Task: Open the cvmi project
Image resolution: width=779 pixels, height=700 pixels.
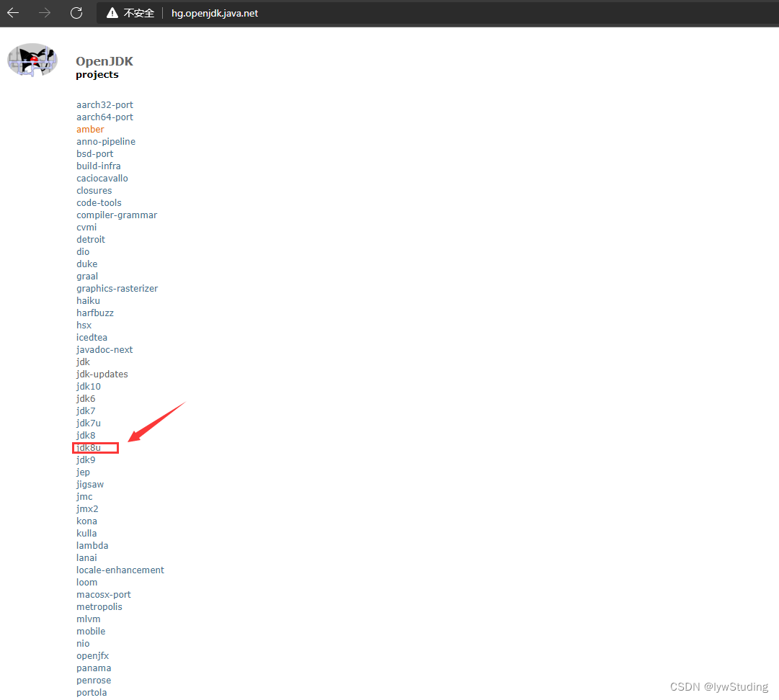Action: pos(86,228)
